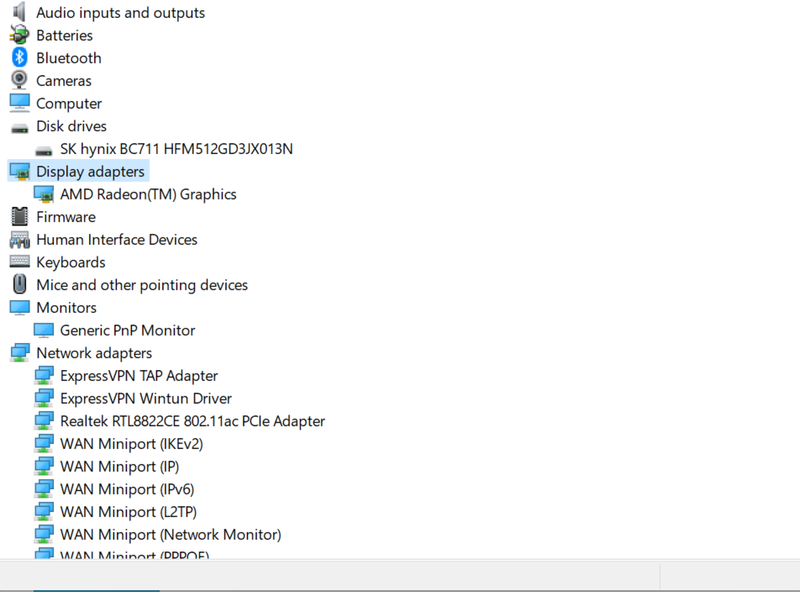Select the Network adapters category
The width and height of the screenshot is (800, 592).
click(x=94, y=353)
